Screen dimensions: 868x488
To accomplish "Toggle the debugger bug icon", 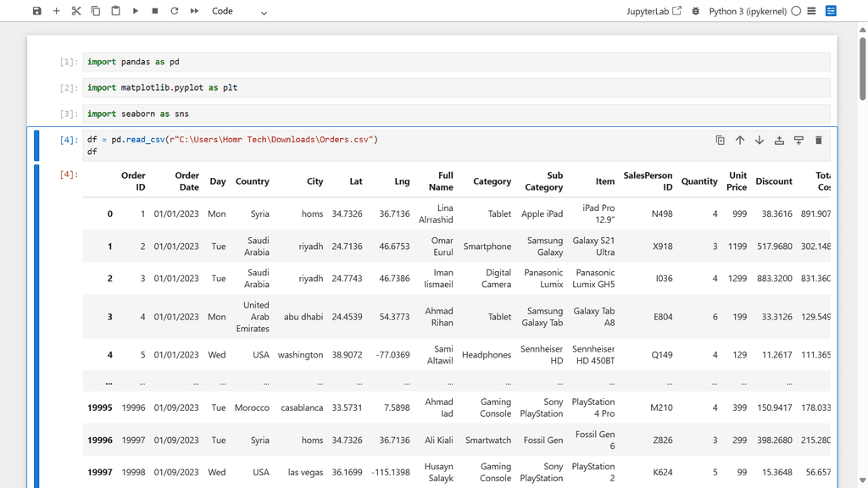I will (x=696, y=11).
